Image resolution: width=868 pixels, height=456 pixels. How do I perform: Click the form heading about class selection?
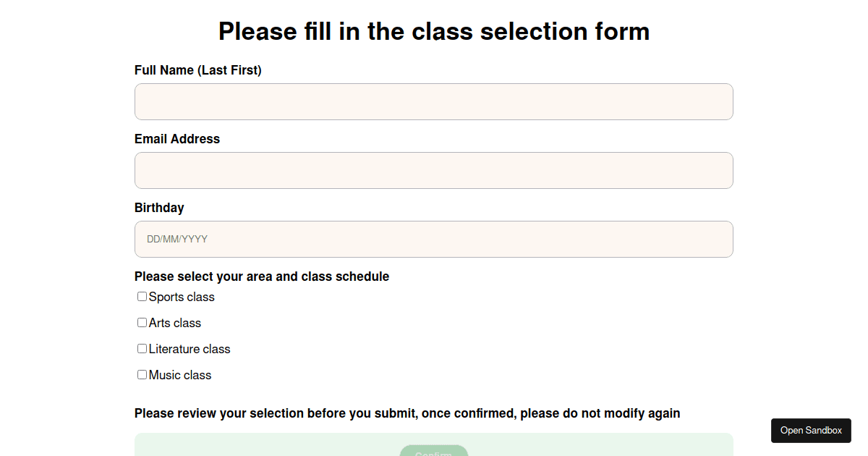click(434, 31)
